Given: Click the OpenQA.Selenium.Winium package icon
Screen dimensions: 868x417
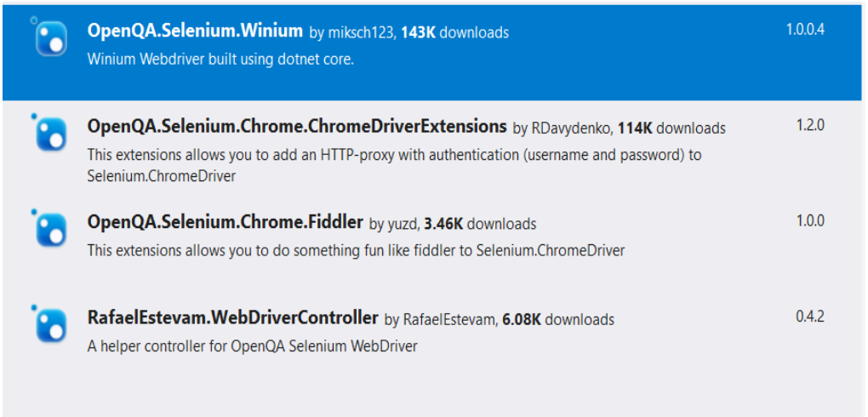Looking at the screenshot, I should click(x=50, y=37).
